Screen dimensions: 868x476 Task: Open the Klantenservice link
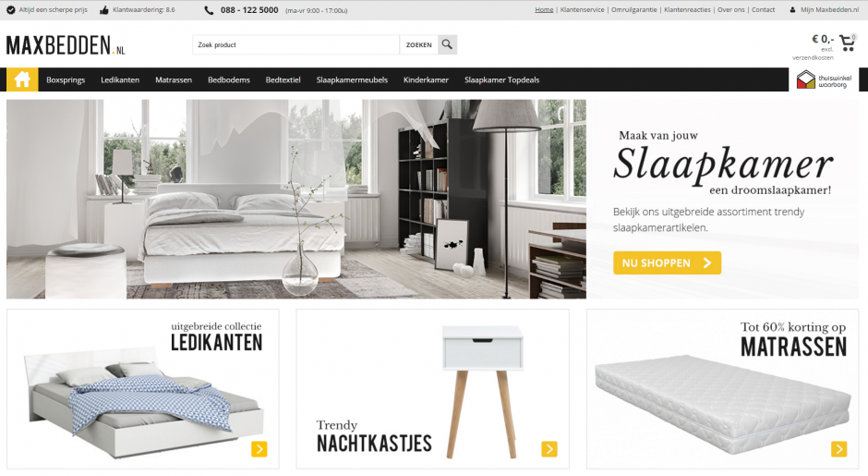583,10
